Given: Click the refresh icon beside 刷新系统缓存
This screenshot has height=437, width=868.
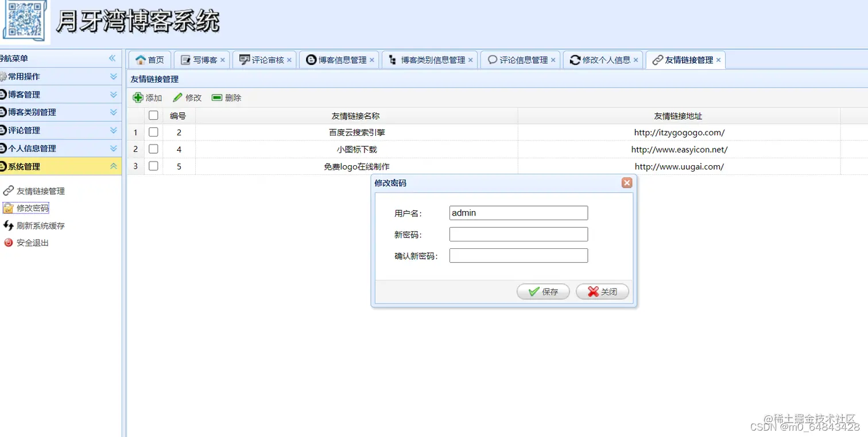Looking at the screenshot, I should (x=9, y=225).
